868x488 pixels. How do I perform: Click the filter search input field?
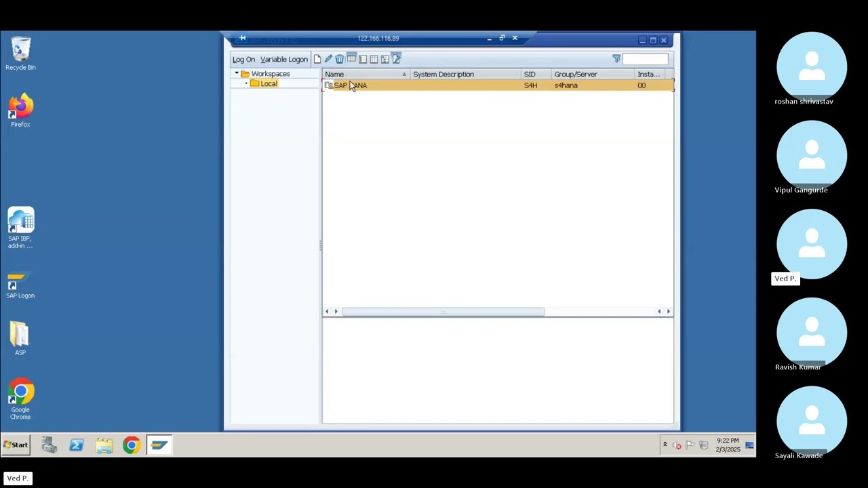pyautogui.click(x=646, y=60)
